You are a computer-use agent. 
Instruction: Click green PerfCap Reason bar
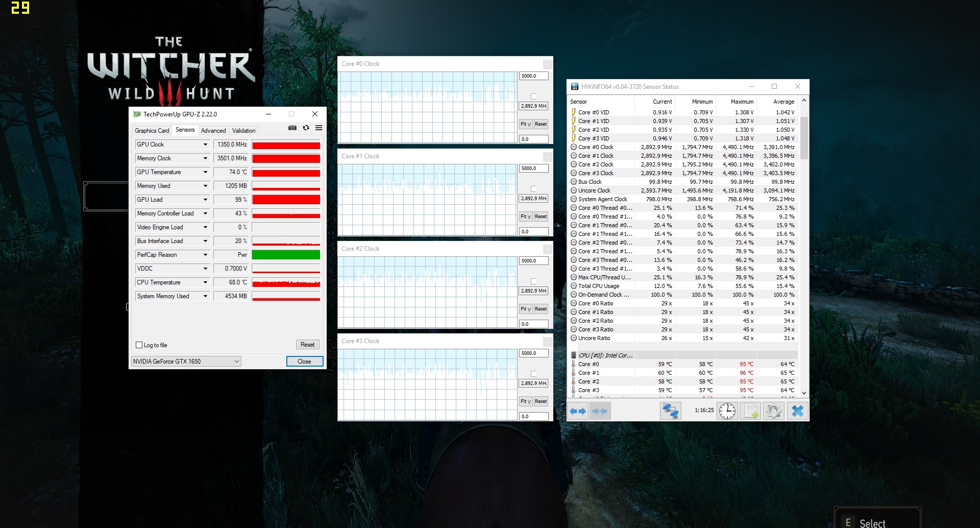(x=286, y=255)
